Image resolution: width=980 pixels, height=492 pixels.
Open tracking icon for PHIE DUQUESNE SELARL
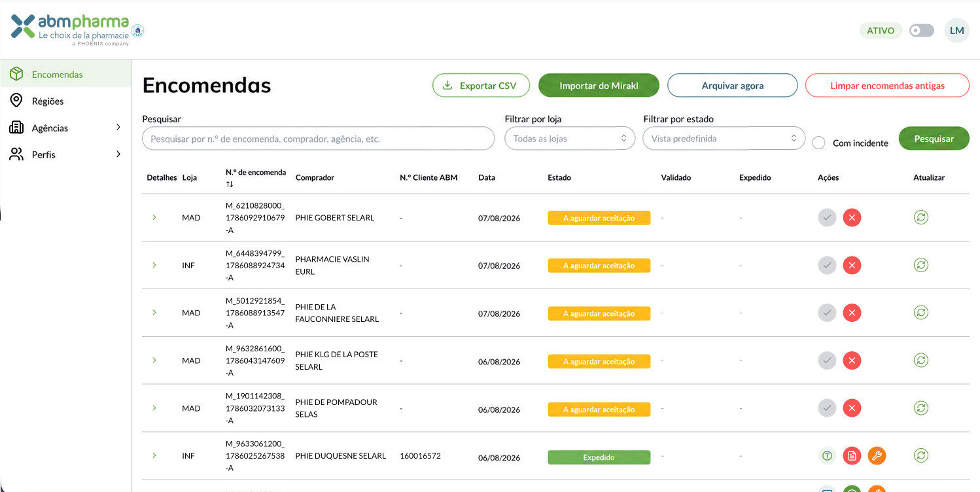(827, 456)
